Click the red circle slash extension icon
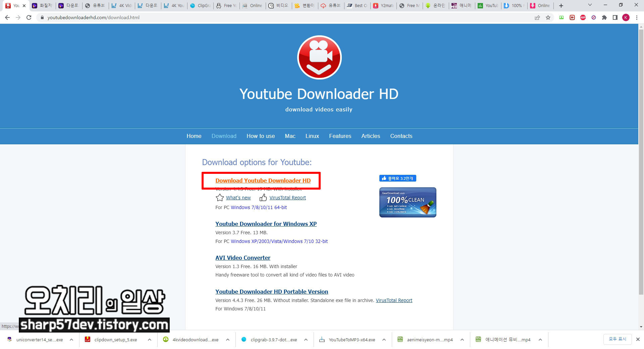The height and width of the screenshot is (349, 644). 594,17
